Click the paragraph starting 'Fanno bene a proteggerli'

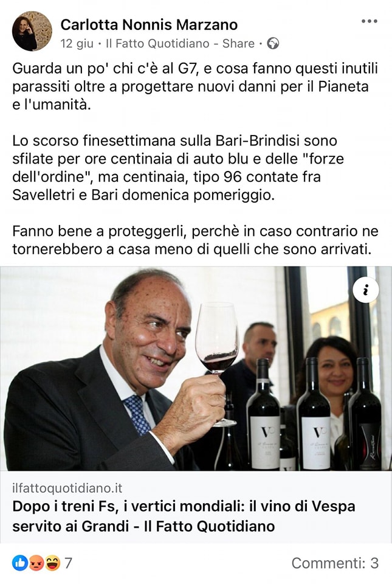(x=195, y=240)
